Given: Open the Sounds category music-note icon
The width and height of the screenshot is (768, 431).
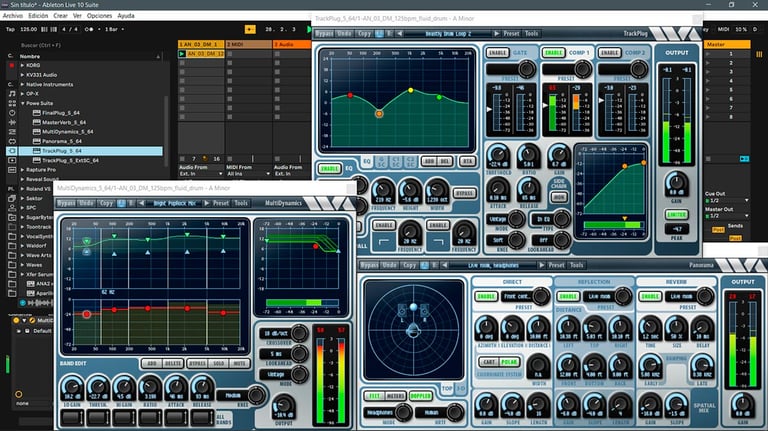Looking at the screenshot, I should (x=12, y=94).
